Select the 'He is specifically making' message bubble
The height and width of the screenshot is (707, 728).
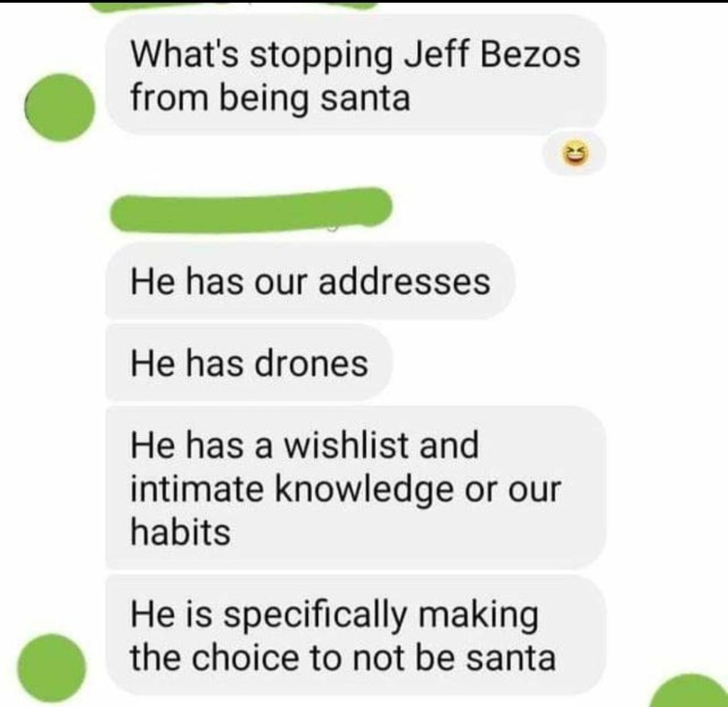[x=356, y=635]
